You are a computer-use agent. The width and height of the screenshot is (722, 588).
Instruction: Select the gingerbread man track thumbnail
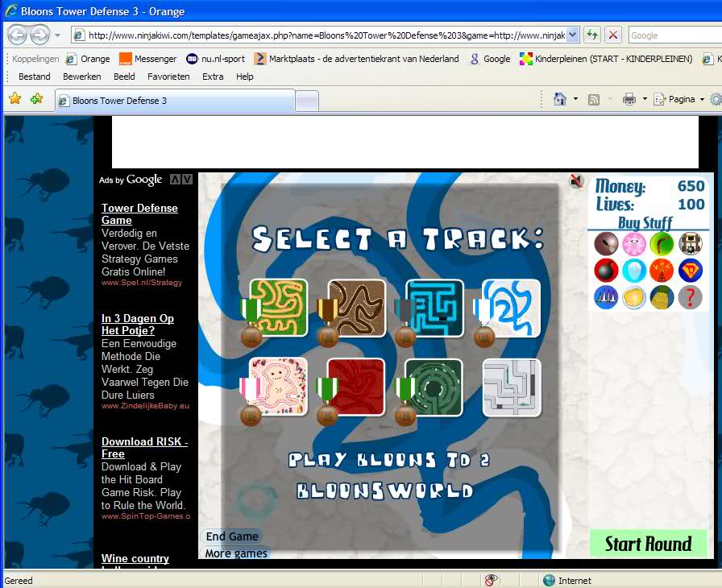(279, 387)
